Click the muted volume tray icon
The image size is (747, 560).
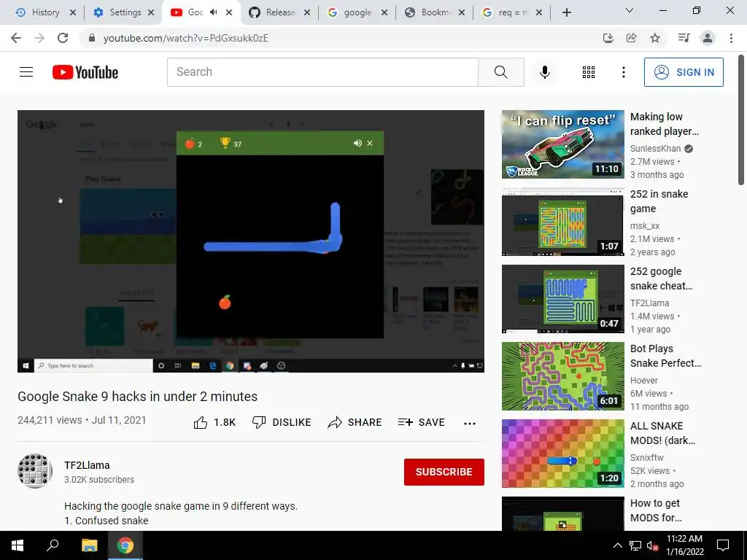[652, 545]
